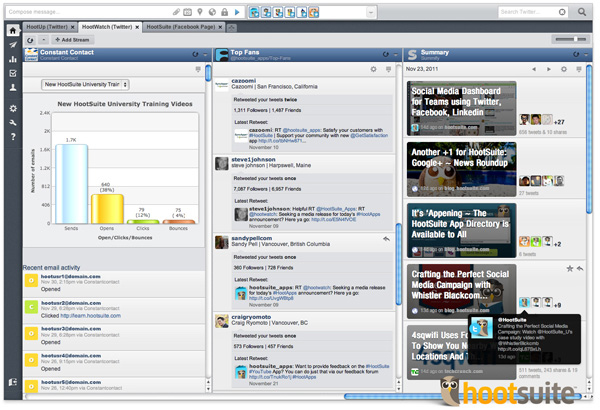Viewport: 600px width, 410px height.
Task: Open the Constant Contact stream options arrow
Action: (205, 54)
